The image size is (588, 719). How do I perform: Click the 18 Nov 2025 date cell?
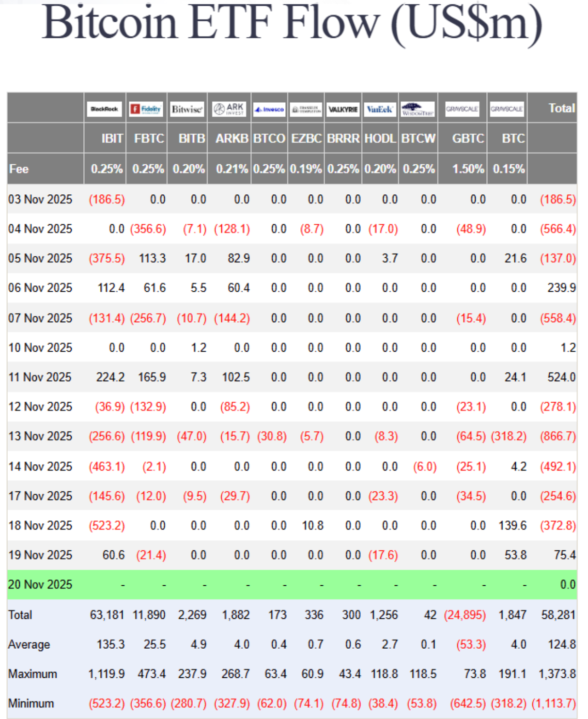[x=40, y=526]
